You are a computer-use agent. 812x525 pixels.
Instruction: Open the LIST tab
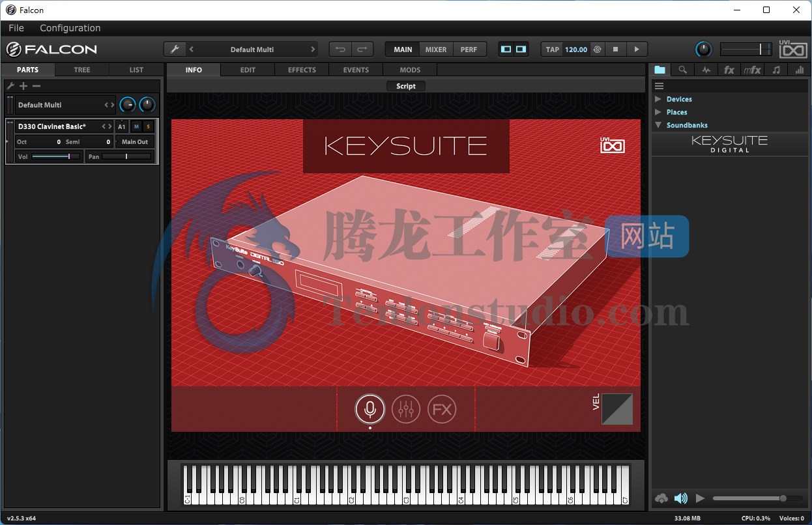click(x=136, y=70)
